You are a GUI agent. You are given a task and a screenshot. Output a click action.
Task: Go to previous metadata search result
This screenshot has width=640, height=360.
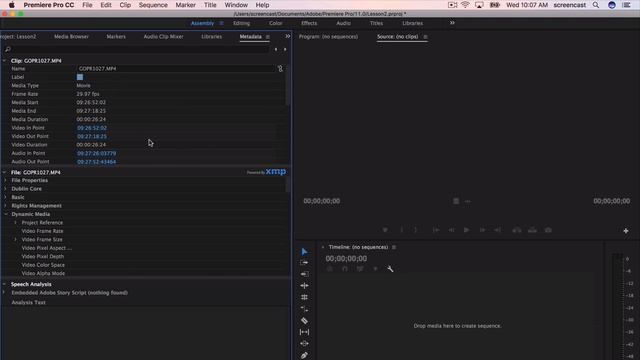pyautogui.click(x=276, y=49)
